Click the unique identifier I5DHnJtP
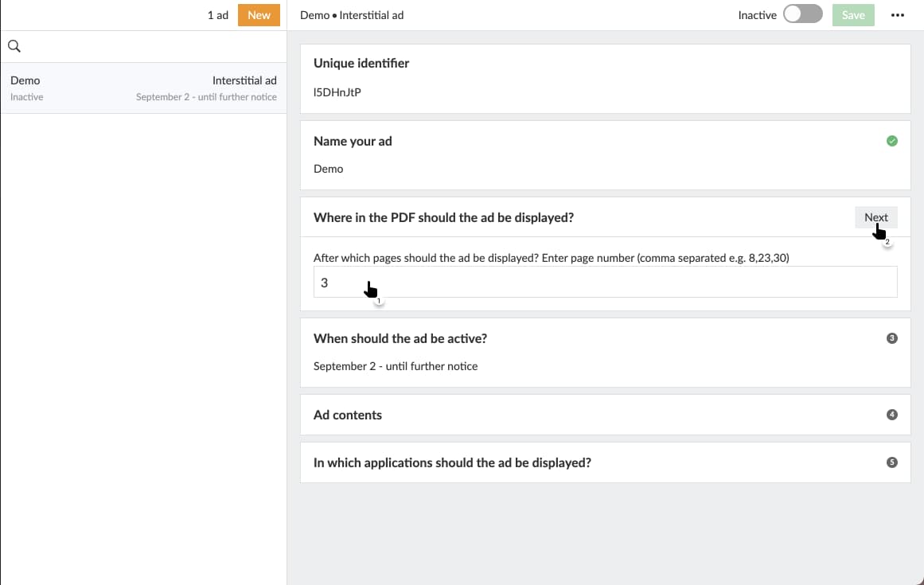This screenshot has width=924, height=585. point(337,92)
